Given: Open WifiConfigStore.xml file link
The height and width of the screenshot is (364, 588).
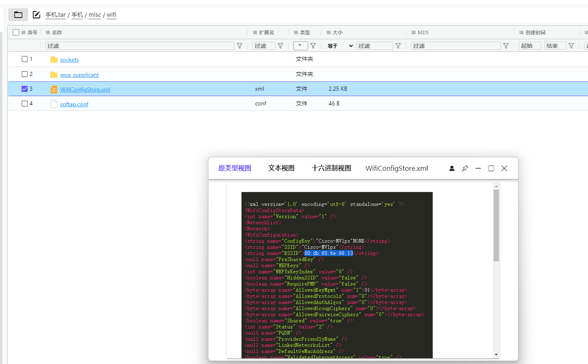Looking at the screenshot, I should 85,89.
